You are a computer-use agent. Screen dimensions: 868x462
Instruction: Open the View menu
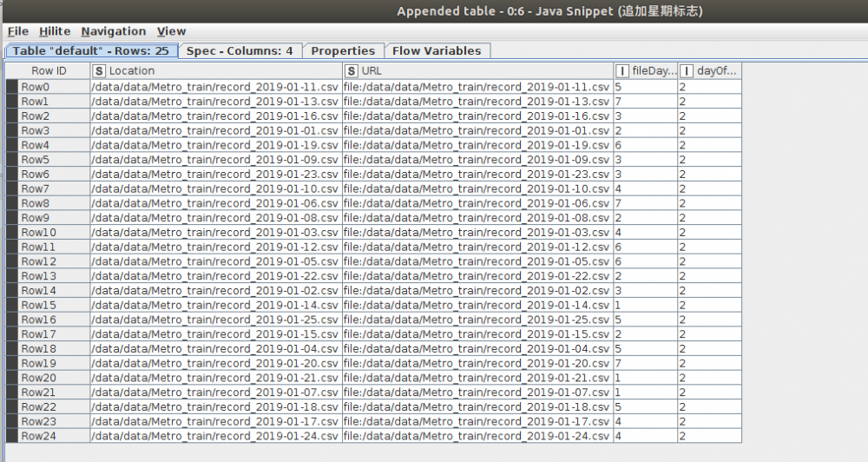tap(171, 31)
